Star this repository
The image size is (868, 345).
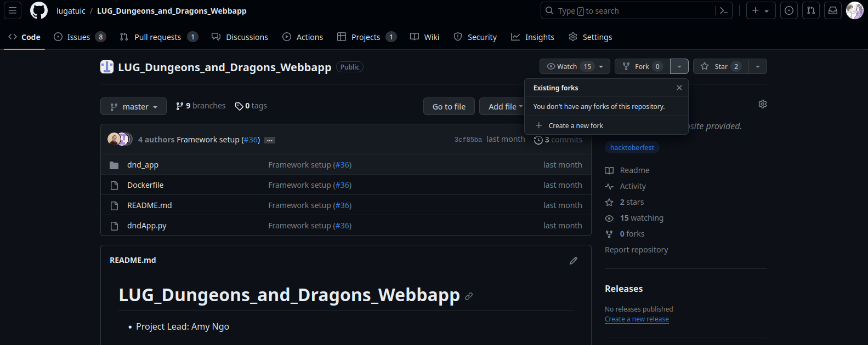(x=721, y=66)
